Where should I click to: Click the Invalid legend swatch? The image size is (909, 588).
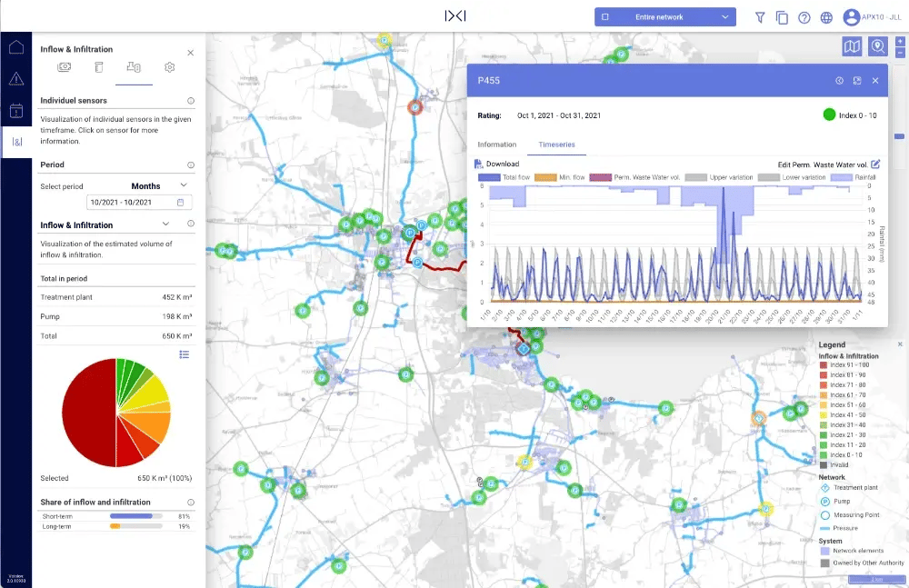coord(824,465)
